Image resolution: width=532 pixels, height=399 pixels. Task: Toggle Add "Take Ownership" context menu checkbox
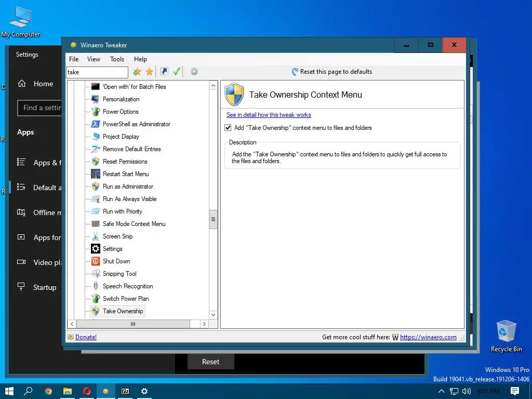(228, 128)
